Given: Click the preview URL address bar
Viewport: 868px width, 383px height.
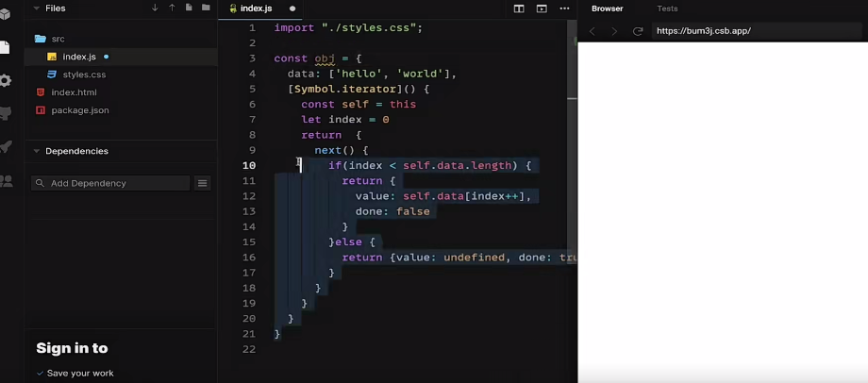Looking at the screenshot, I should [758, 31].
